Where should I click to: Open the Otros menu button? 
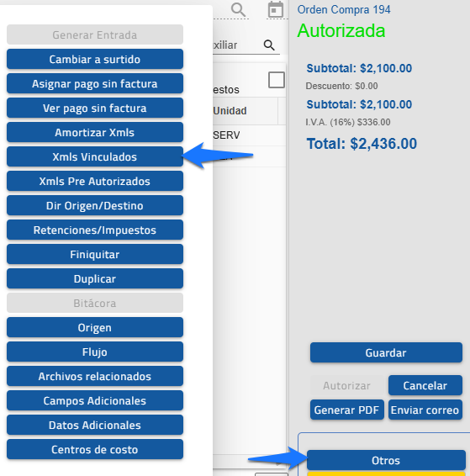pos(386,460)
